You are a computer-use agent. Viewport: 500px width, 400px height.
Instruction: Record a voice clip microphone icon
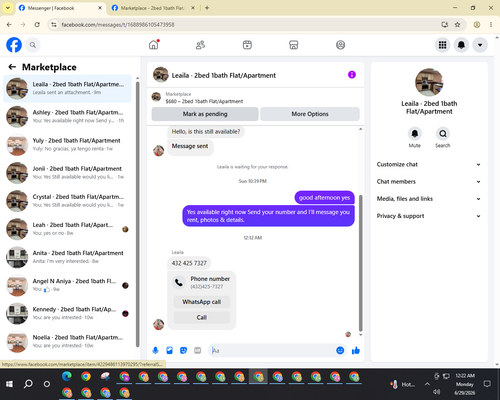point(155,350)
